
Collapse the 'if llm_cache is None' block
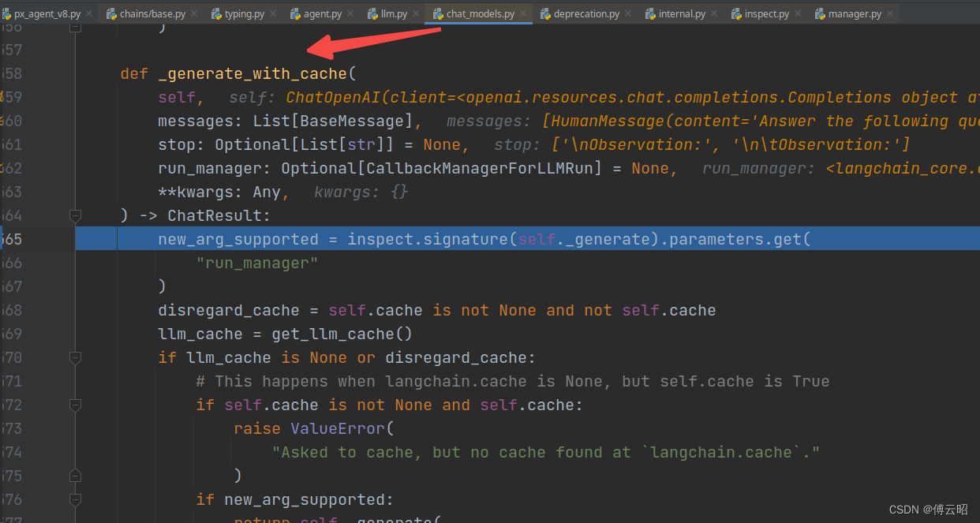75,357
